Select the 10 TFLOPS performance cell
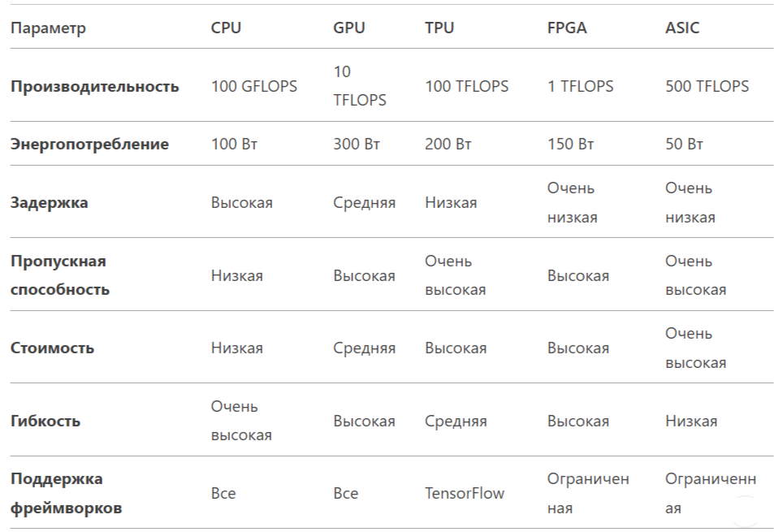 (x=359, y=86)
